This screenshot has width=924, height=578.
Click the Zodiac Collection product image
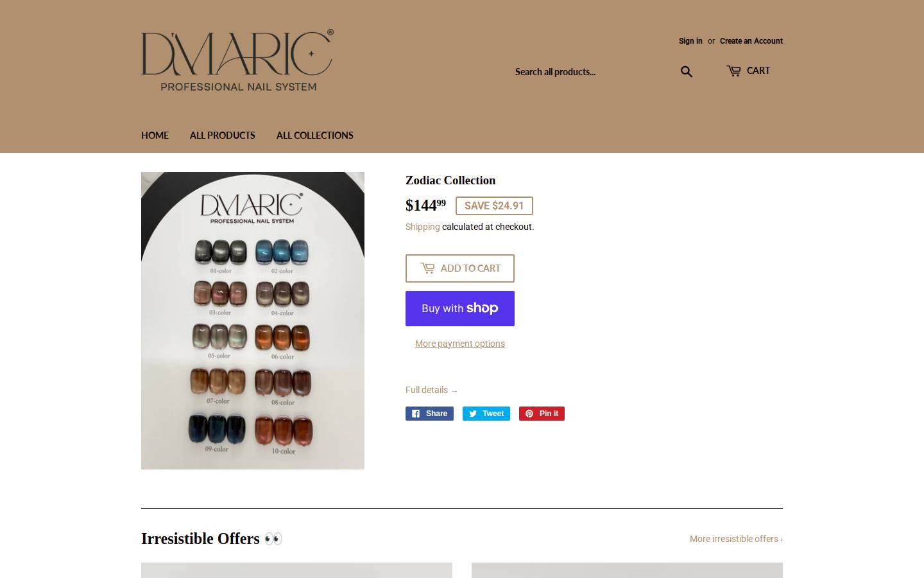pyautogui.click(x=253, y=320)
